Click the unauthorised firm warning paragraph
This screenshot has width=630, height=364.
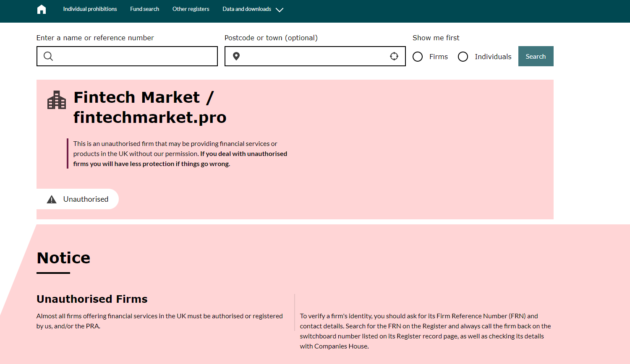point(180,154)
